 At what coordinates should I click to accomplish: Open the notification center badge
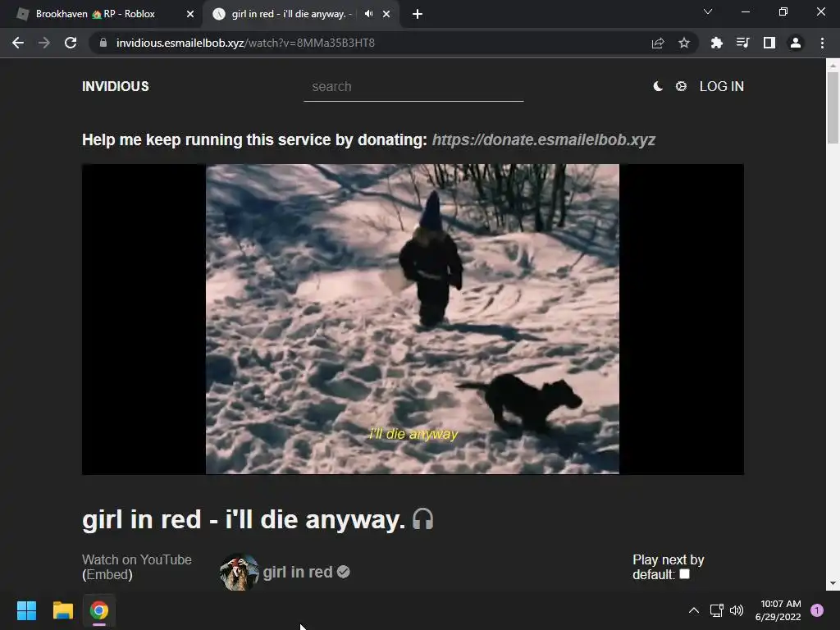817,610
